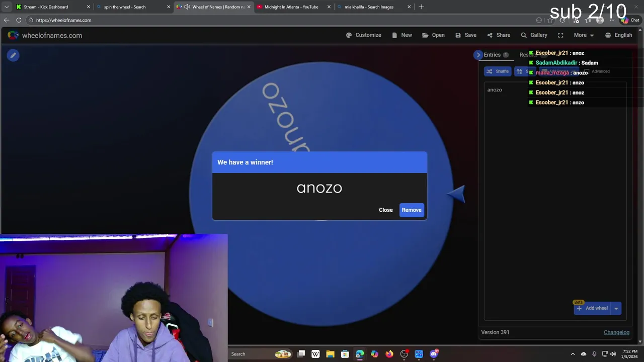Image resolution: width=644 pixels, height=362 pixels.
Task: Close the Kick Dashboard tab
Action: tap(89, 7)
